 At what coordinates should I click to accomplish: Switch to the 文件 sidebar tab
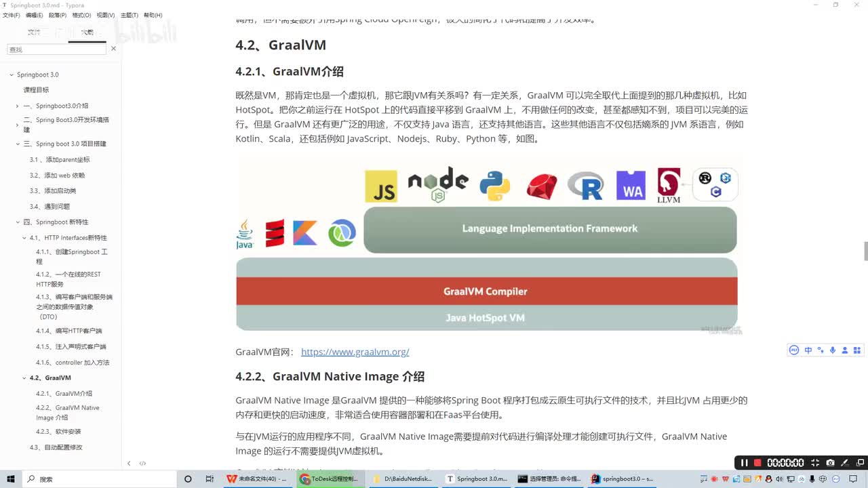(x=34, y=32)
